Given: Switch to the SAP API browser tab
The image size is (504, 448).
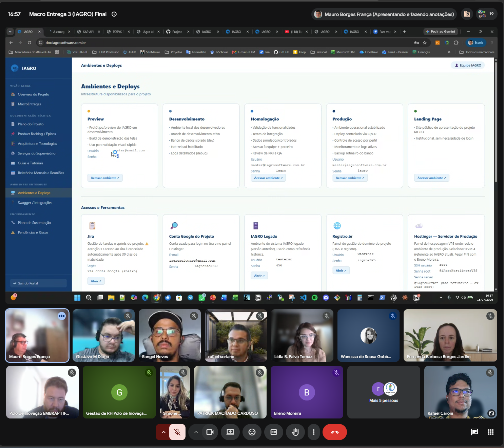Looking at the screenshot, I should [x=88, y=32].
